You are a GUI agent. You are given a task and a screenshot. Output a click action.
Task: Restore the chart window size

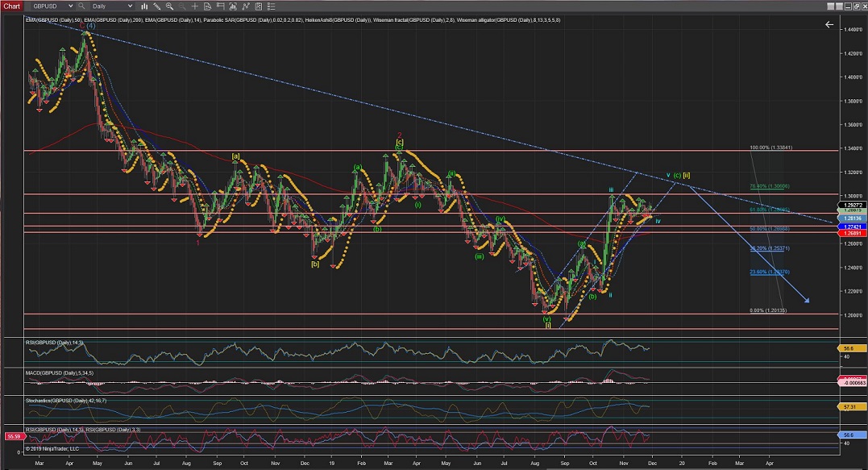coord(857,6)
